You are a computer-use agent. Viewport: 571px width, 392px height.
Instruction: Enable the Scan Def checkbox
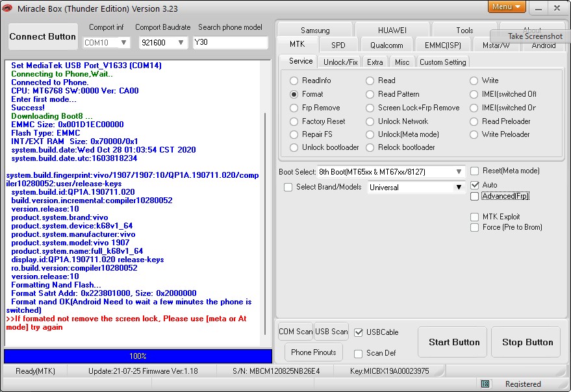(359, 354)
